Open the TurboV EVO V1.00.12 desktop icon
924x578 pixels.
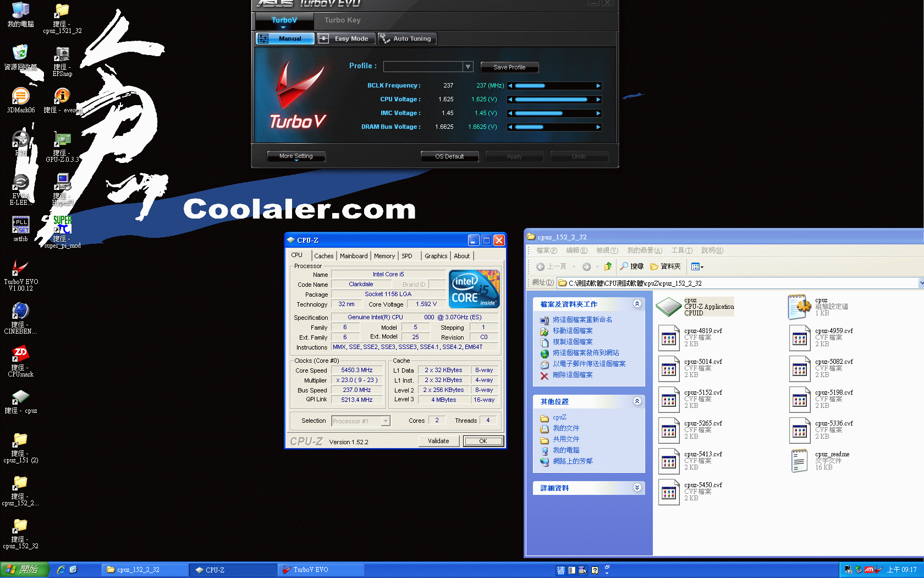(x=21, y=275)
